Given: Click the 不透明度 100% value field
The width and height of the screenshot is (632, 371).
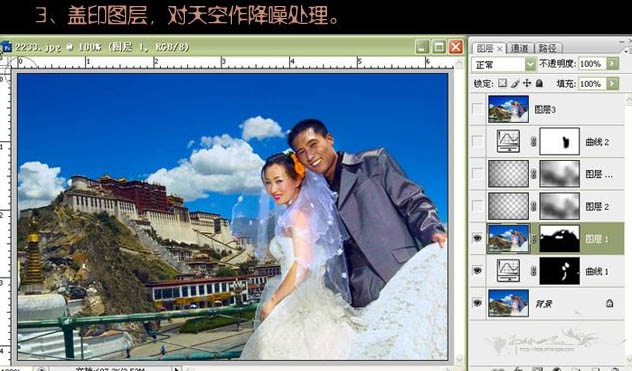Looking at the screenshot, I should (x=592, y=64).
